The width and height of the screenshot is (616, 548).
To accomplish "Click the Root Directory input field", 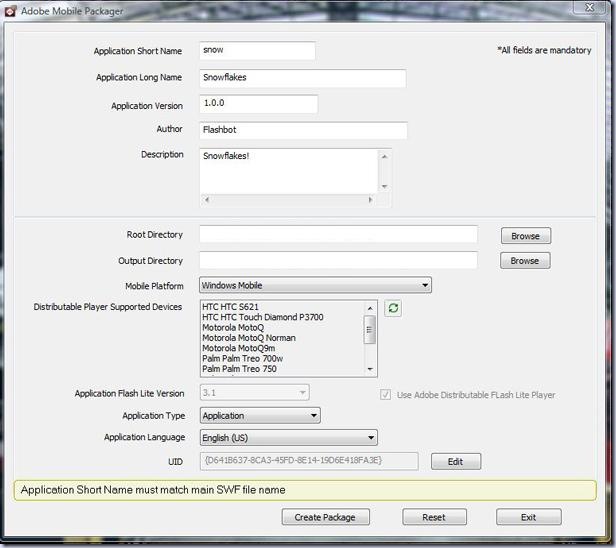I will click(x=338, y=235).
